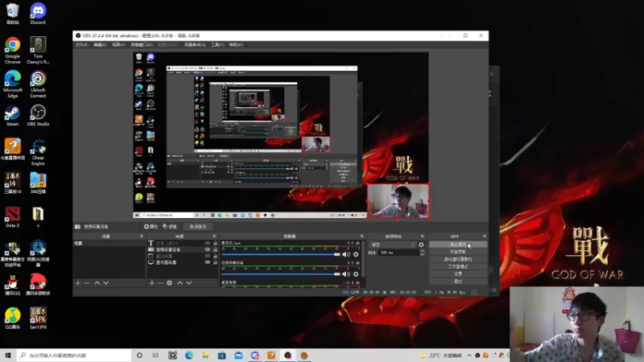Open source properties gear in sources toolbar
Image resolution: width=644 pixels, height=362 pixels.
[x=169, y=283]
